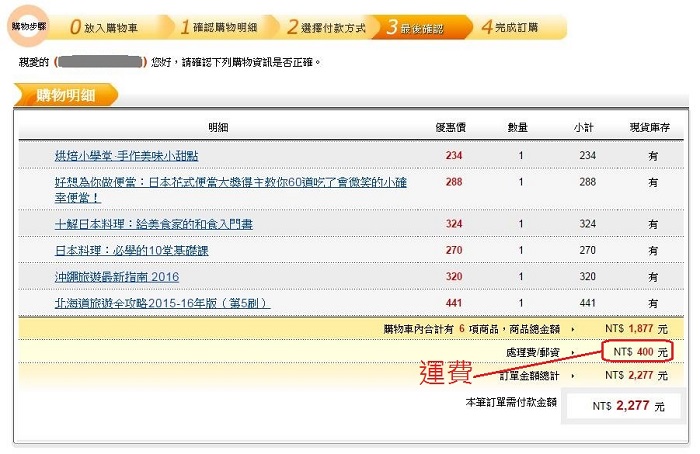Select the red 優惠價 270 in 10堂基礎課 row

(454, 250)
